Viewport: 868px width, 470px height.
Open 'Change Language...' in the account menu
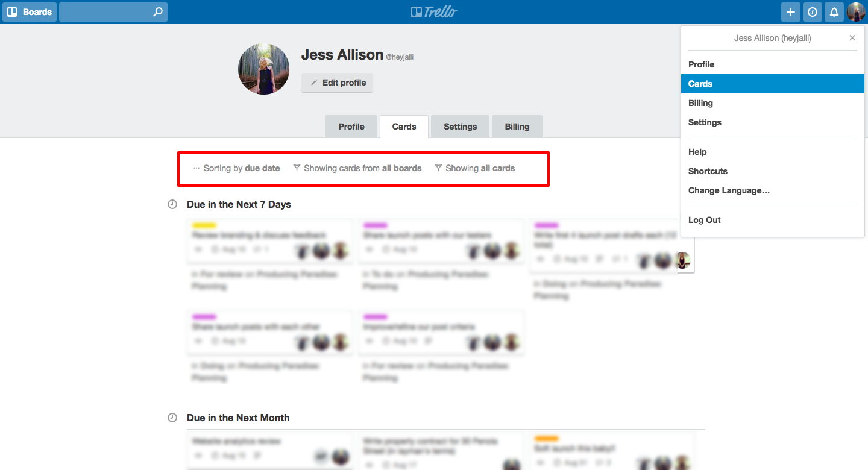729,190
